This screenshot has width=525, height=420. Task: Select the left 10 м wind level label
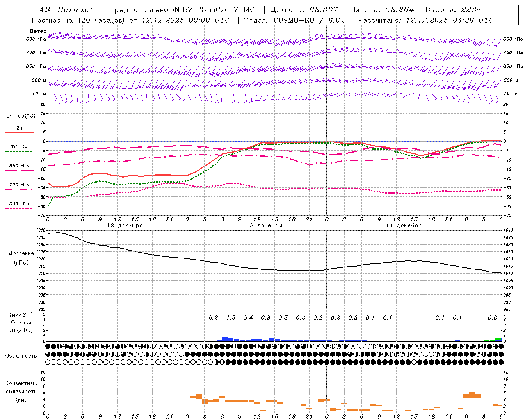coord(39,94)
